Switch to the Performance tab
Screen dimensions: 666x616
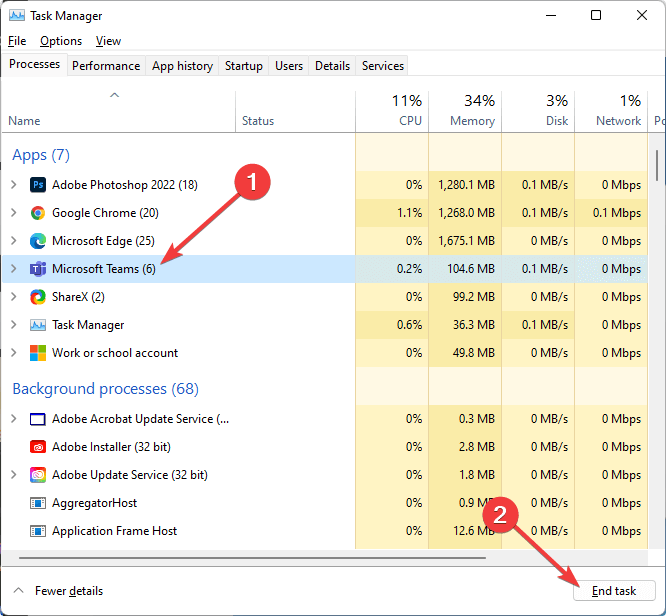point(106,66)
